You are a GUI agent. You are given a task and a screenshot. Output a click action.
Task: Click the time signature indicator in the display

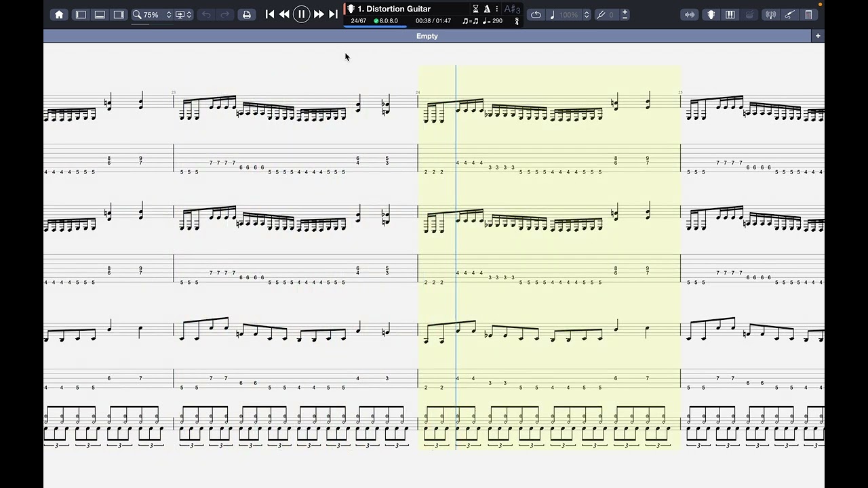[517, 21]
